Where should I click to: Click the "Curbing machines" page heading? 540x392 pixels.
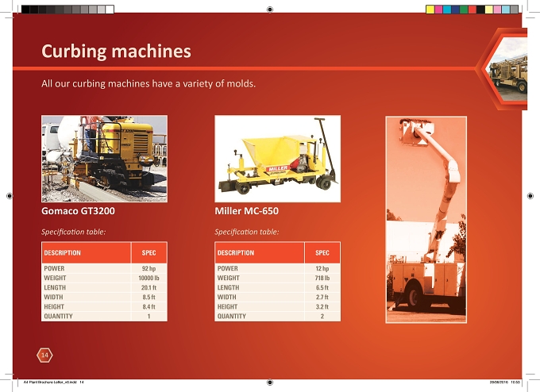(x=116, y=52)
